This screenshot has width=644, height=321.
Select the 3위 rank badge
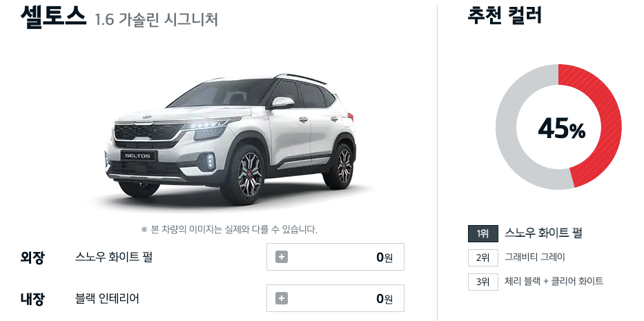tap(483, 282)
